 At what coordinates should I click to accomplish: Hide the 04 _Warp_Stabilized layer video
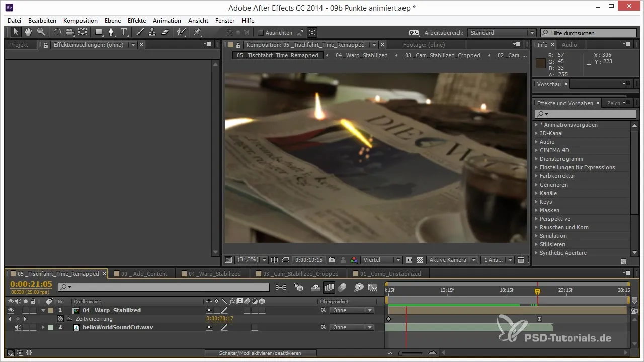pos(11,310)
